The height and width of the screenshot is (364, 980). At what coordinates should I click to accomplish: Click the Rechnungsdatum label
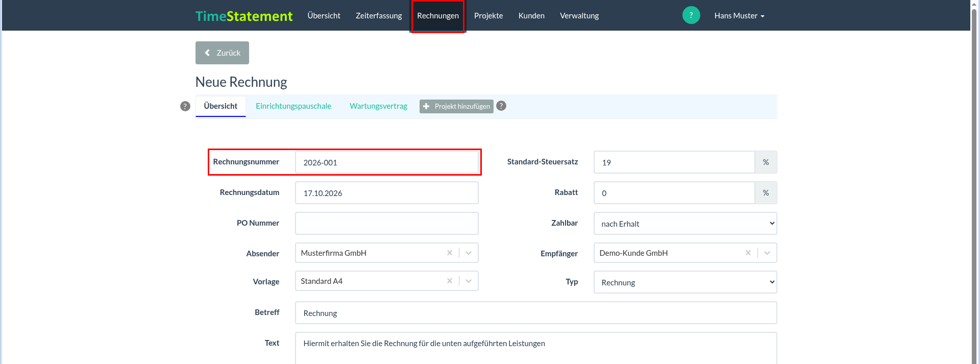coord(250,192)
